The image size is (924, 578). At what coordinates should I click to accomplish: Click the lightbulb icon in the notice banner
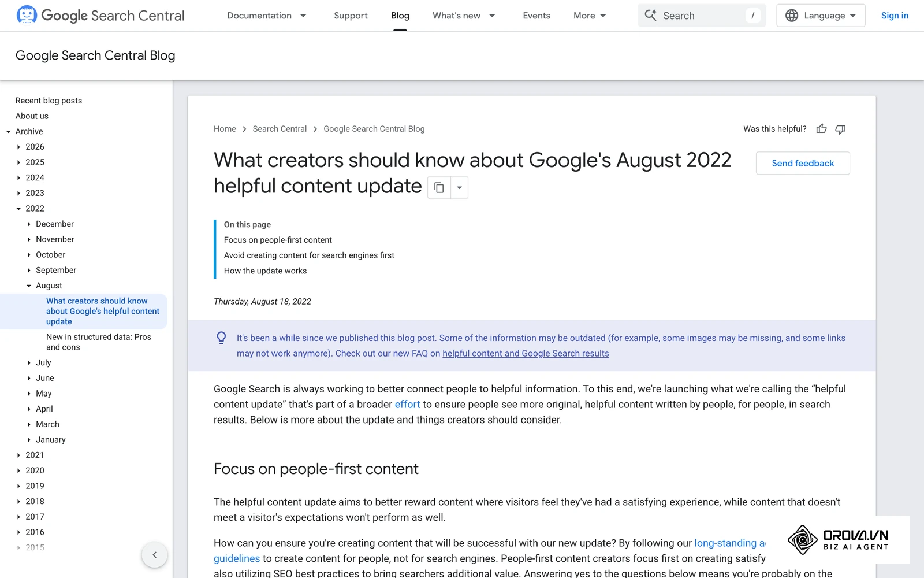[x=221, y=338]
